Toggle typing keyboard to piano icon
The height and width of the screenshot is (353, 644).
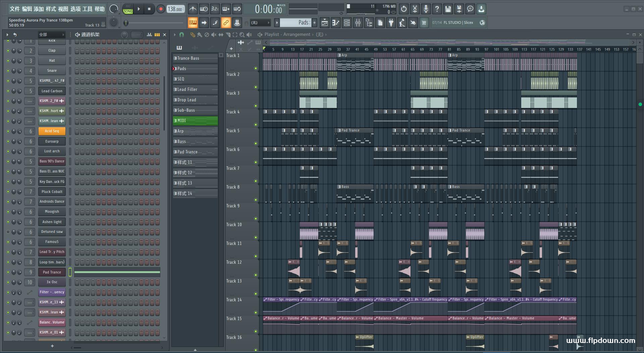coord(193,23)
